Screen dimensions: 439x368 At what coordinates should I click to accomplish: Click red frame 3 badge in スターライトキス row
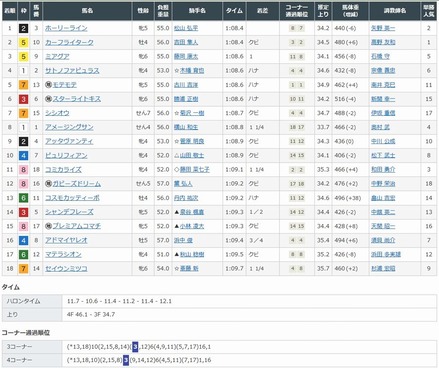23,99
